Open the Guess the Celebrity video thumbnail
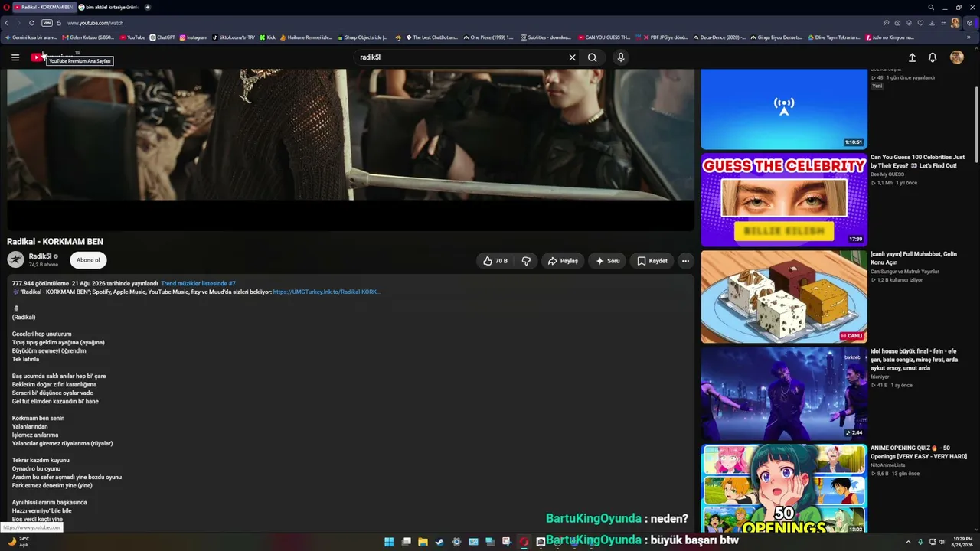The image size is (980, 551). coord(784,200)
